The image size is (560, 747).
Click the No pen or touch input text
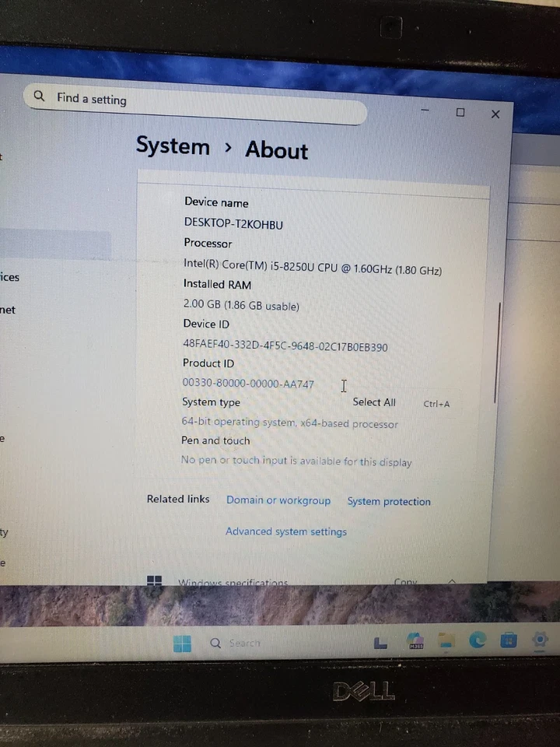[x=296, y=461]
